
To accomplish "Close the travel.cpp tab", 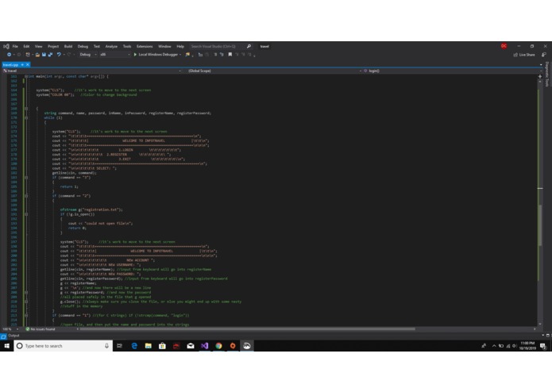I will click(28, 65).
